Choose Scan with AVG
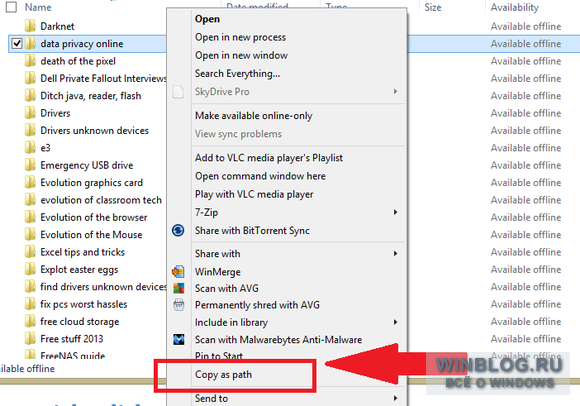The height and width of the screenshot is (406, 580). 227,288
